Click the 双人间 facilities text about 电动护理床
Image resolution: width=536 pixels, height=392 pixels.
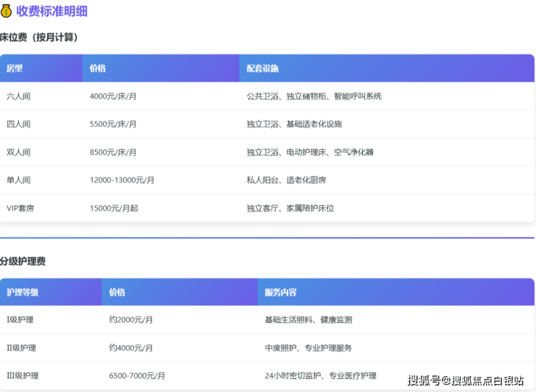pyautogui.click(x=310, y=152)
